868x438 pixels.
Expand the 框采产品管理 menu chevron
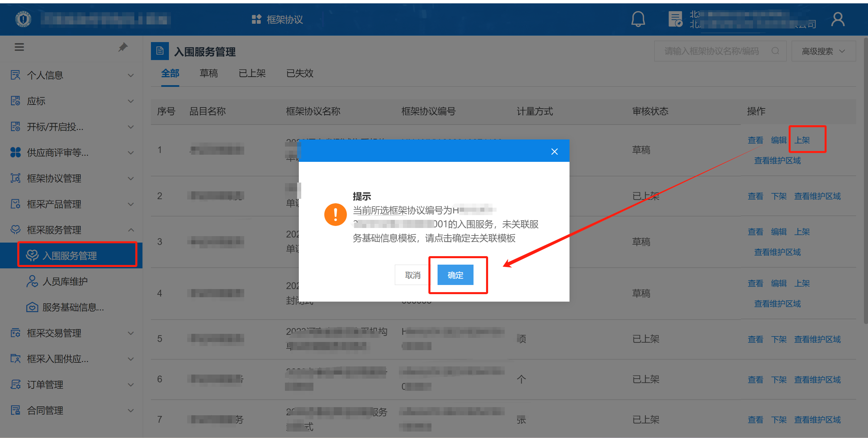131,204
